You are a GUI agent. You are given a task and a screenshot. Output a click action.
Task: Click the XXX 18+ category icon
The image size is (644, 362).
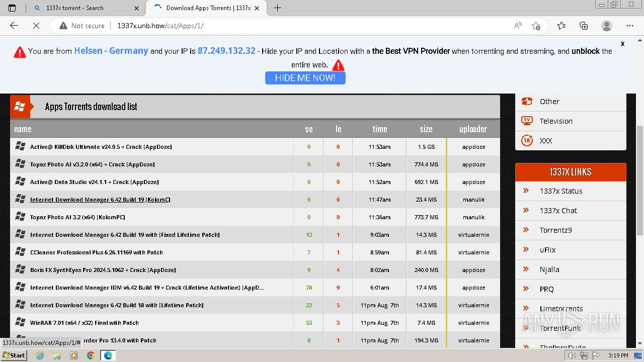click(x=527, y=140)
